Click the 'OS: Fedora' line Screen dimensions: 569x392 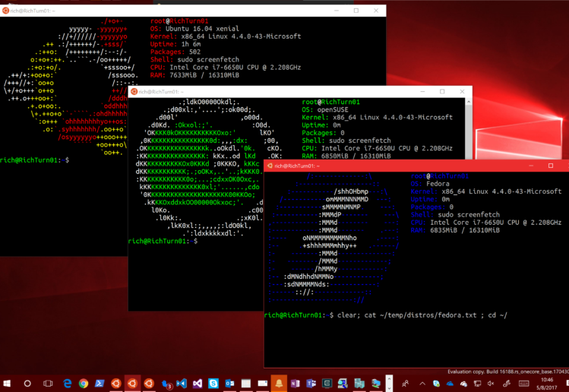430,184
